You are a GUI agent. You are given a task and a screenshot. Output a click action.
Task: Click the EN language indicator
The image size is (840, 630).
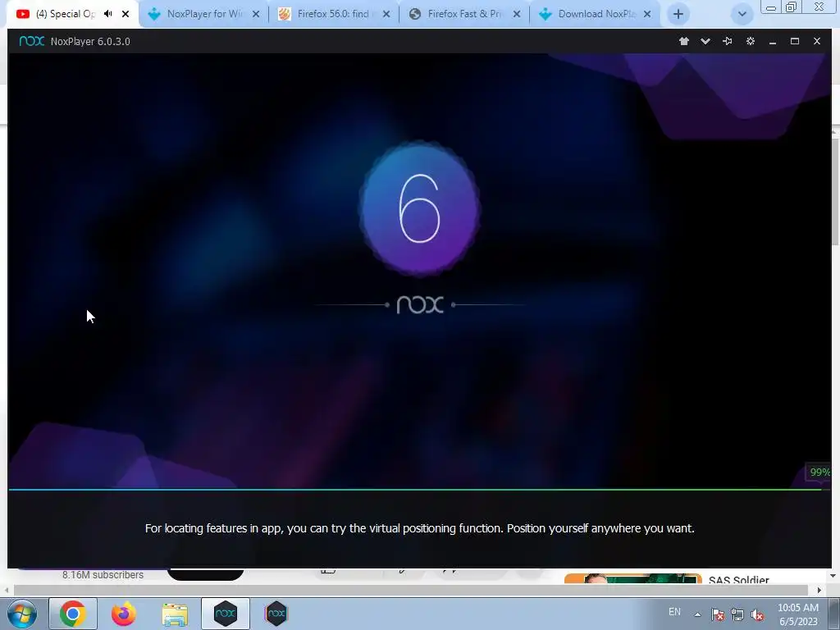click(674, 612)
